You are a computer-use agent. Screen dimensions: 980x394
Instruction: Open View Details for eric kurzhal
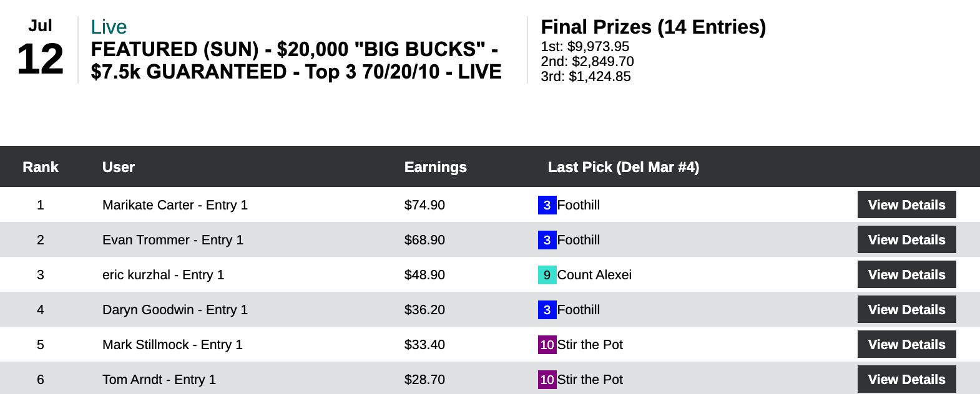click(x=906, y=275)
